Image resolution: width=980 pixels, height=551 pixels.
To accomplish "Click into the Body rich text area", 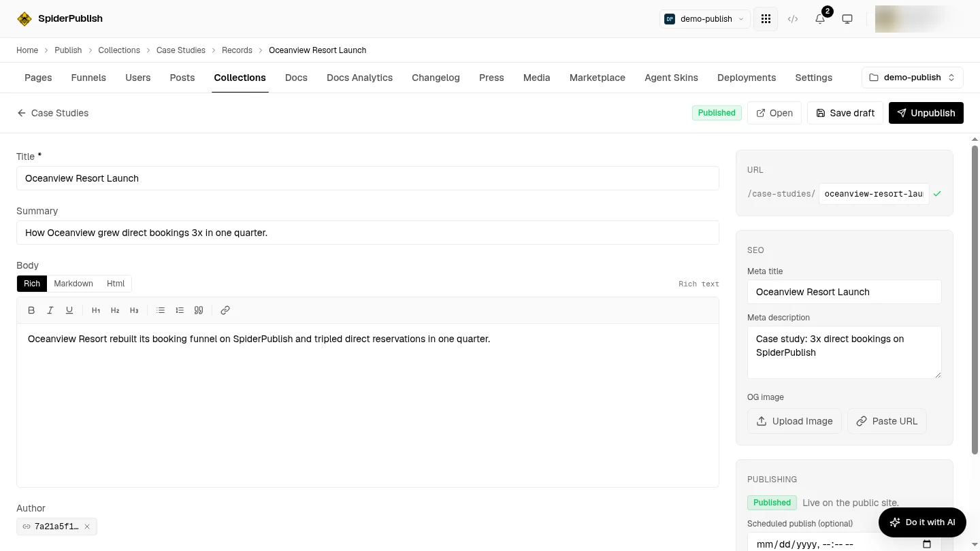I will point(367,405).
